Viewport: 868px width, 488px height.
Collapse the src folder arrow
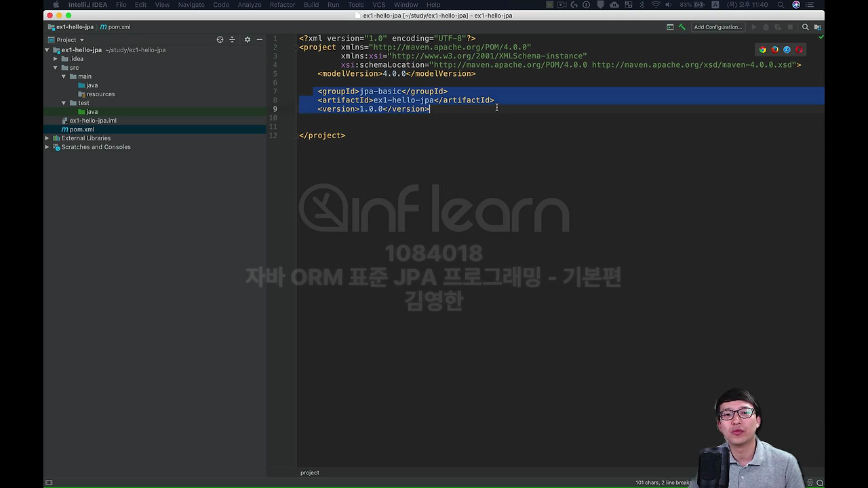[x=56, y=68]
